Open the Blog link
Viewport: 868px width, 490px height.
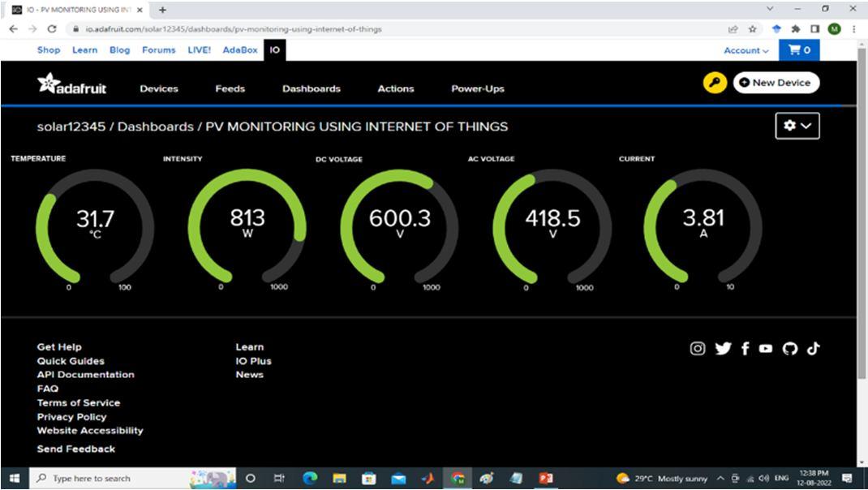(119, 49)
